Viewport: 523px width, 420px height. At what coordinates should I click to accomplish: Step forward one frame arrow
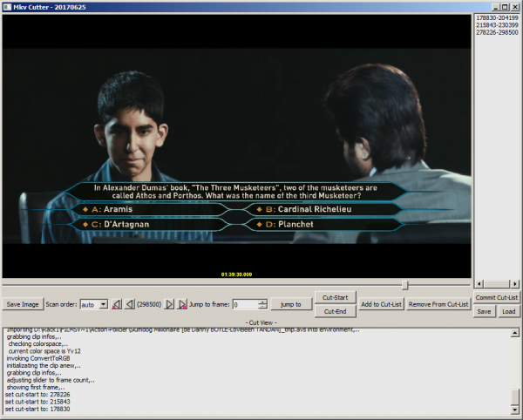(169, 304)
